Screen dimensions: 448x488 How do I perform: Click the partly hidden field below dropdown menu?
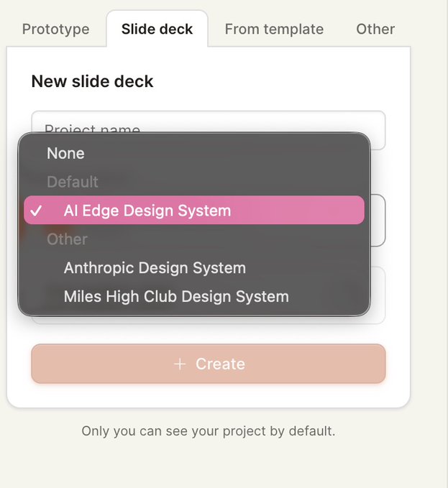point(378,295)
